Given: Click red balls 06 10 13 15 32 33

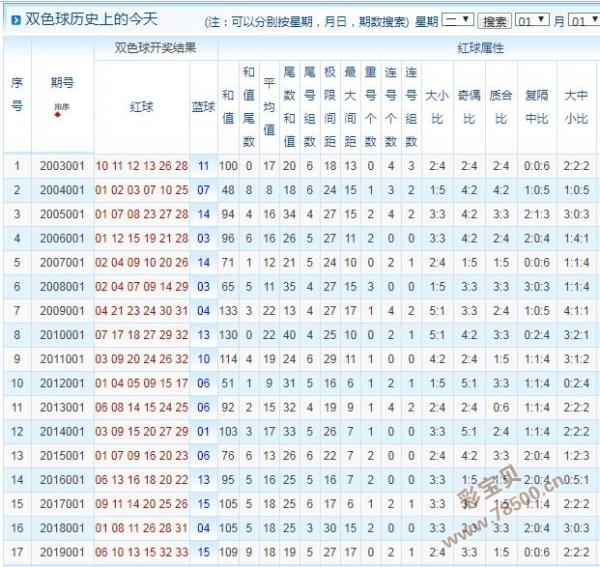Looking at the screenshot, I should coord(142,552).
